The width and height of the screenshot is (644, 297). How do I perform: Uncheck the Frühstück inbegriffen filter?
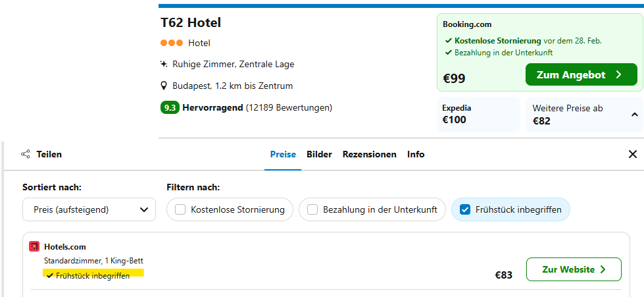click(x=465, y=210)
